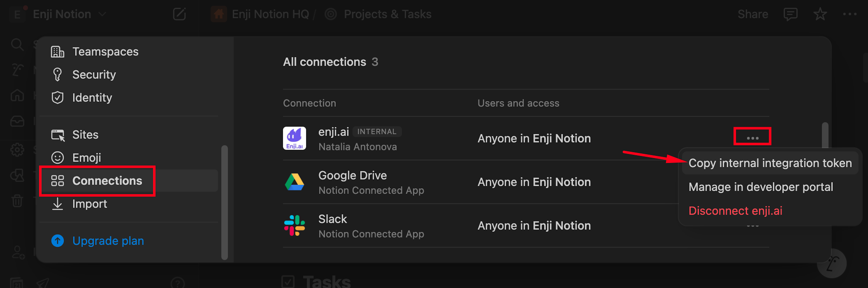Open the Slack row more options

tap(752, 226)
